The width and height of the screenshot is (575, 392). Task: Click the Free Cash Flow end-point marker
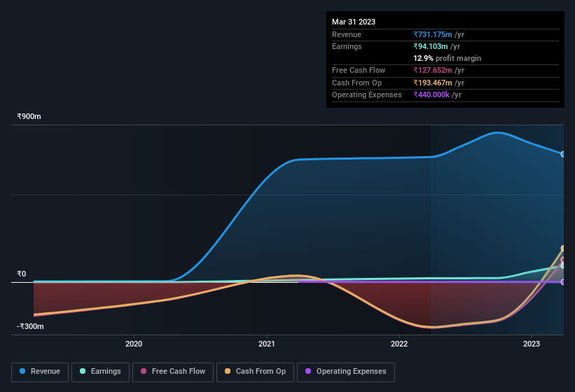click(563, 260)
